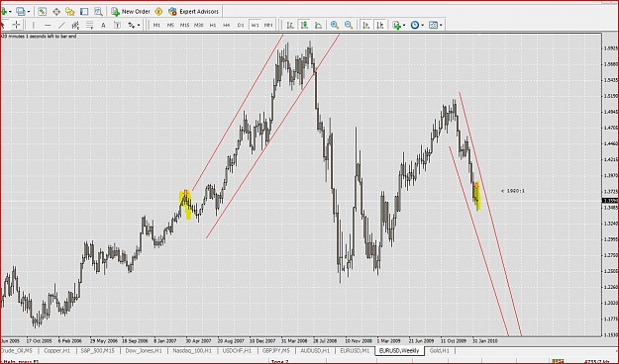The image size is (619, 364).
Task: Select the Text Label 'T' tool
Action: (x=117, y=26)
